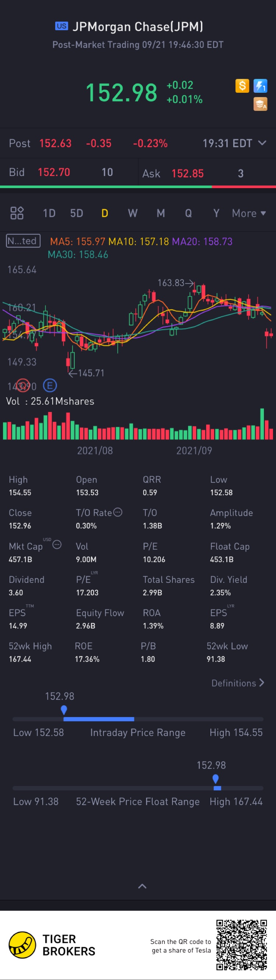Tap the Bid 152.70 price
Image resolution: width=276 pixels, height=980 pixels.
click(x=54, y=172)
